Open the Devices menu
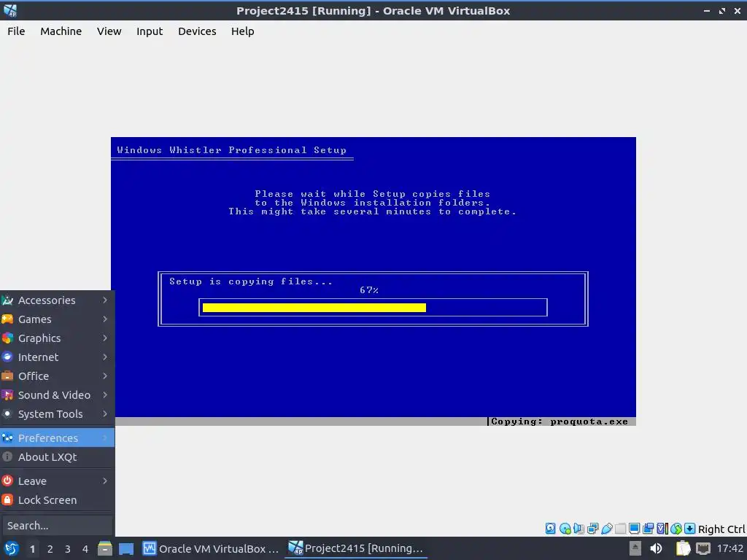 (197, 31)
